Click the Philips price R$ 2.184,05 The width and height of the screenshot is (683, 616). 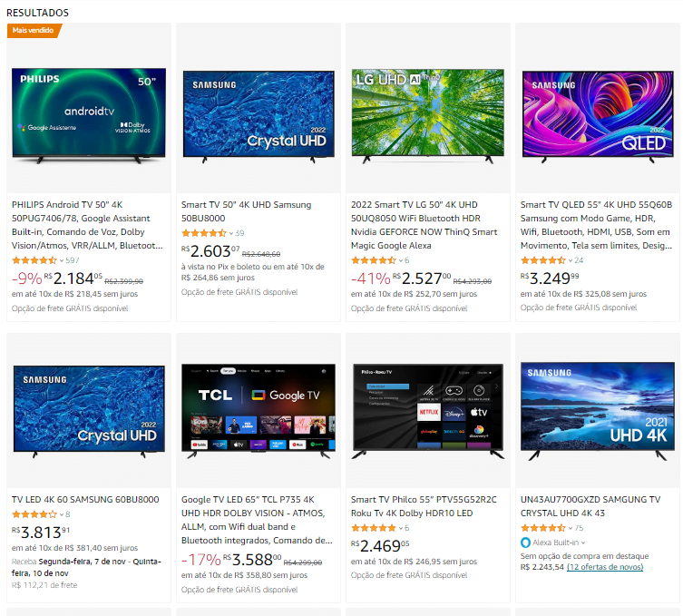(x=73, y=279)
